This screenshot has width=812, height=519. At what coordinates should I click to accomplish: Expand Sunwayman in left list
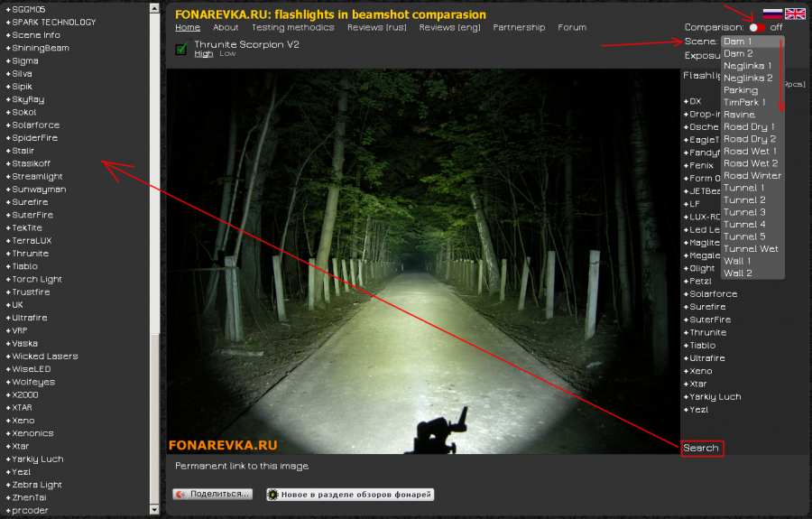click(36, 190)
